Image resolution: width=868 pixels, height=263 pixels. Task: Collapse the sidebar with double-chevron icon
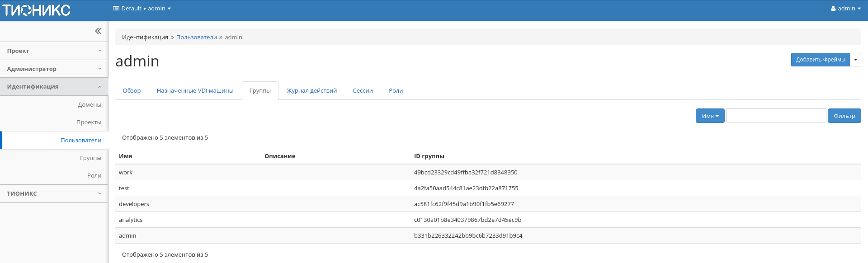click(98, 31)
